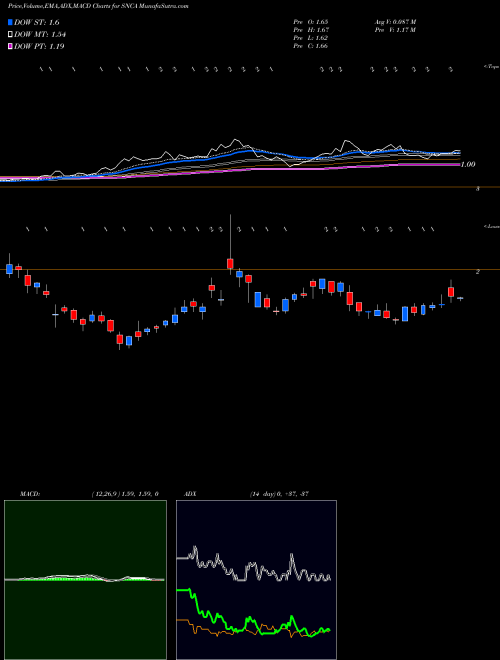Click the 'Avg V: 0.987 M' volume value
500x660 pixels.
tap(395, 22)
